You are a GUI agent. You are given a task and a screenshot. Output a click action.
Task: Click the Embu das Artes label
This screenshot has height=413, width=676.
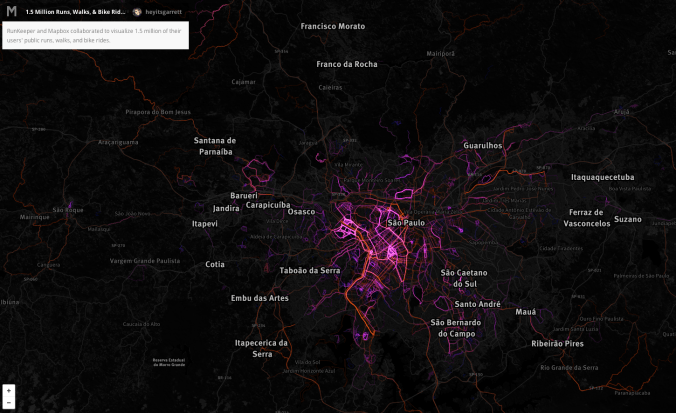tap(259, 298)
